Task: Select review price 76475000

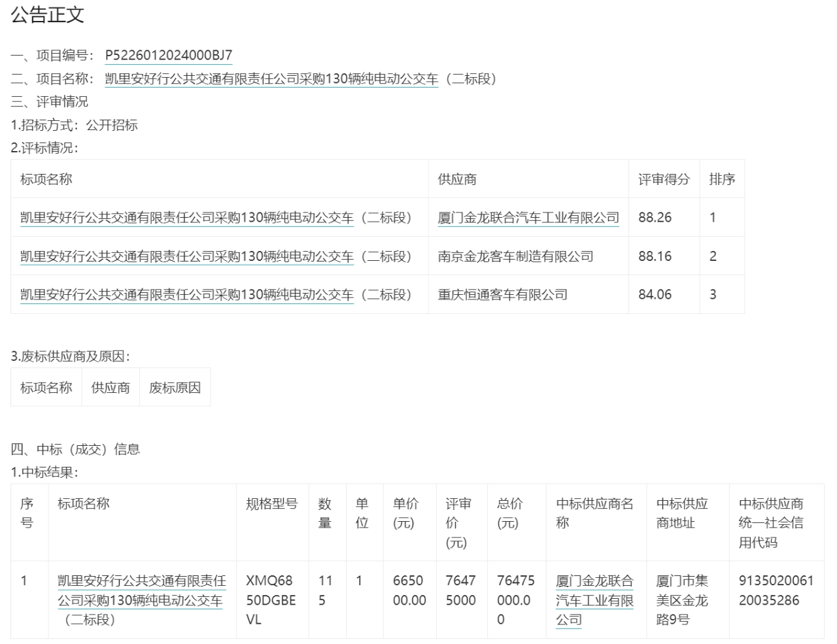Action: (461, 590)
